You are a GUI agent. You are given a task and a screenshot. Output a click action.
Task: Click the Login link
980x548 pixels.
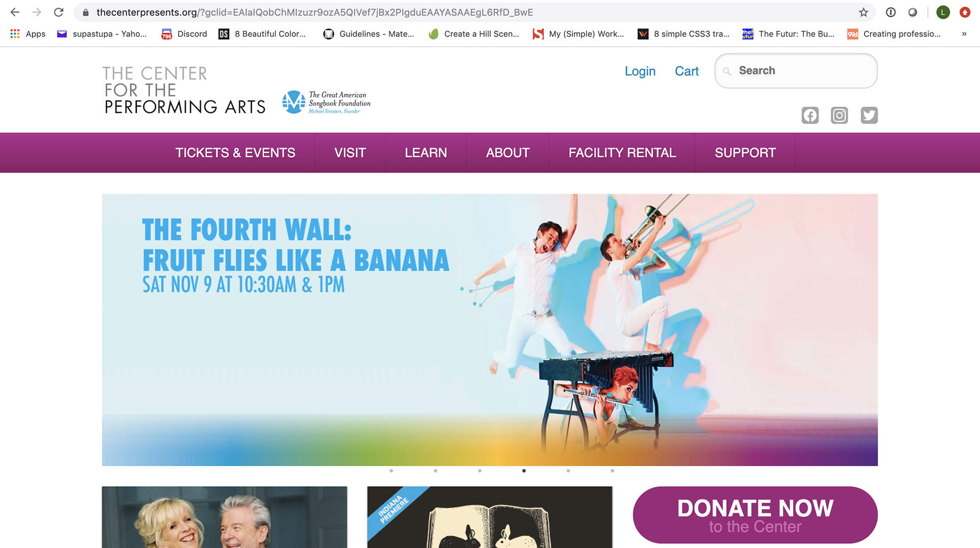pos(640,71)
